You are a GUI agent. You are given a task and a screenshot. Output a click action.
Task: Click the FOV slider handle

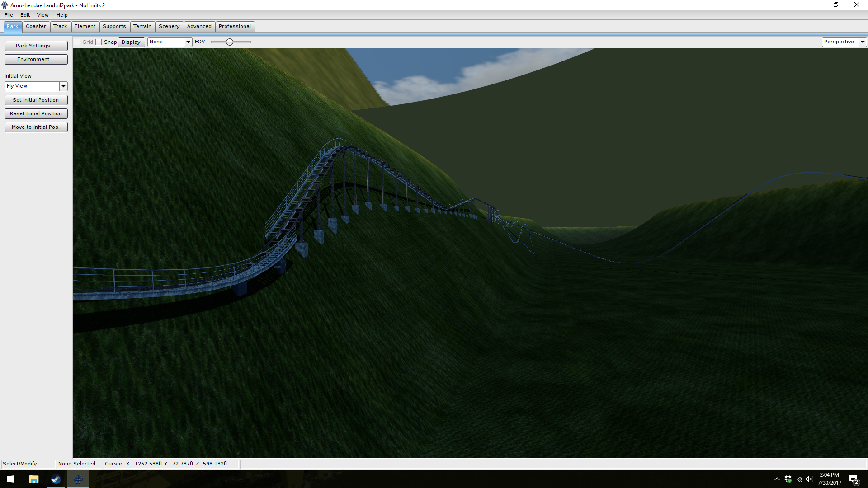click(x=230, y=42)
